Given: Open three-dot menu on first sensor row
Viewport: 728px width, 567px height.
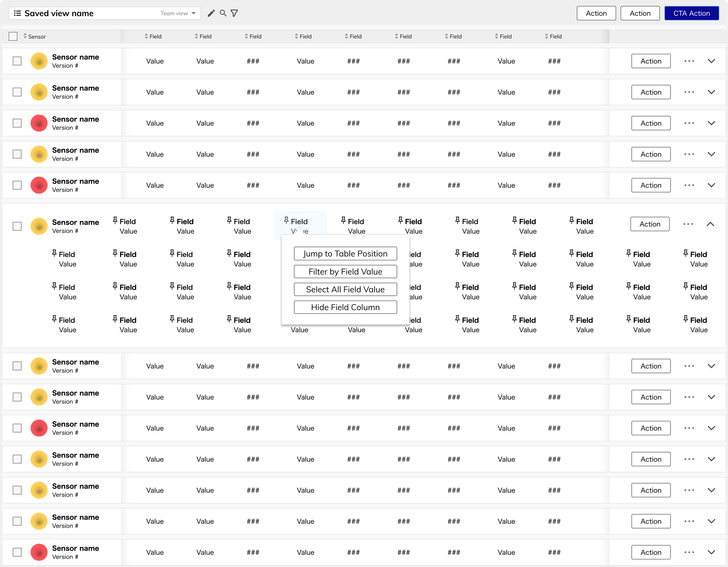Looking at the screenshot, I should [x=689, y=61].
